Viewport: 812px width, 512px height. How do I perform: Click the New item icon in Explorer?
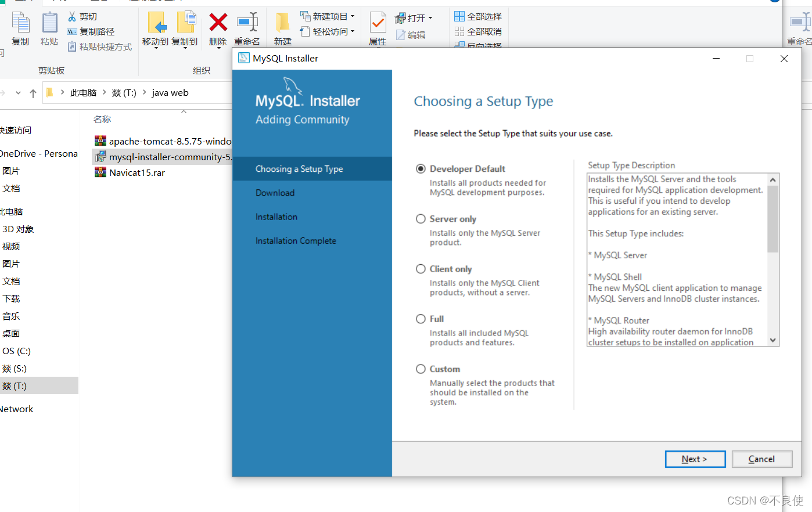point(305,16)
